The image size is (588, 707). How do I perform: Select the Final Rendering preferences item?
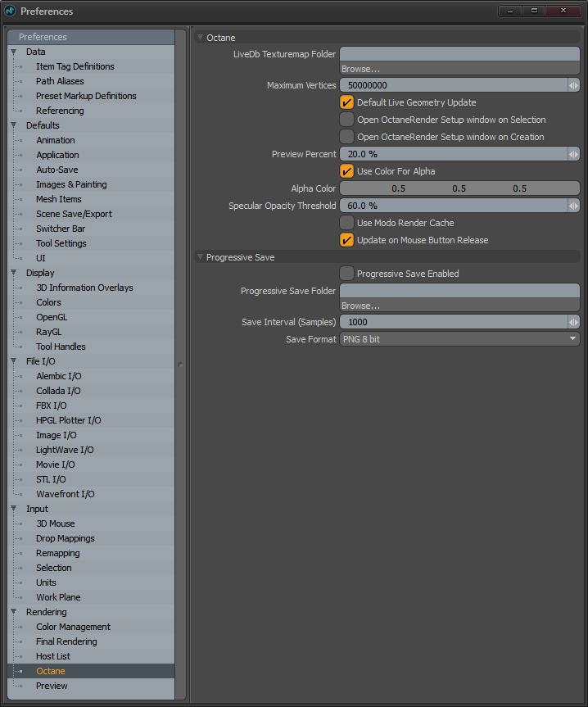[66, 641]
